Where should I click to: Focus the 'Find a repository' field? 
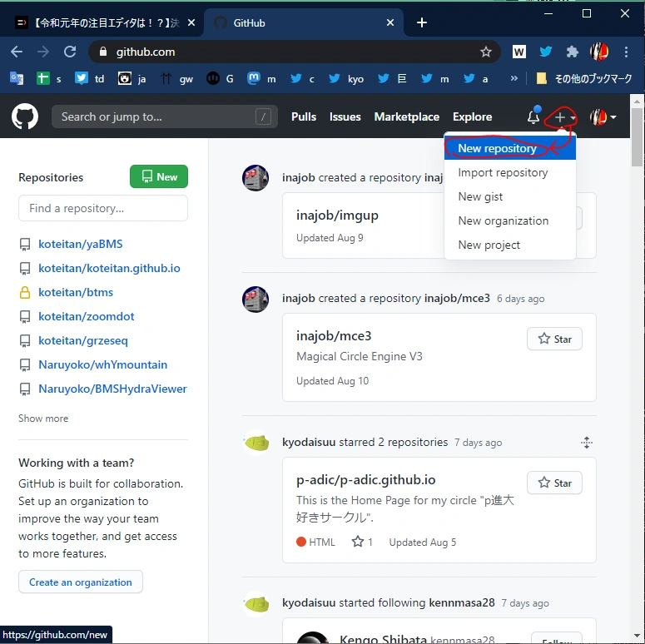(x=103, y=208)
